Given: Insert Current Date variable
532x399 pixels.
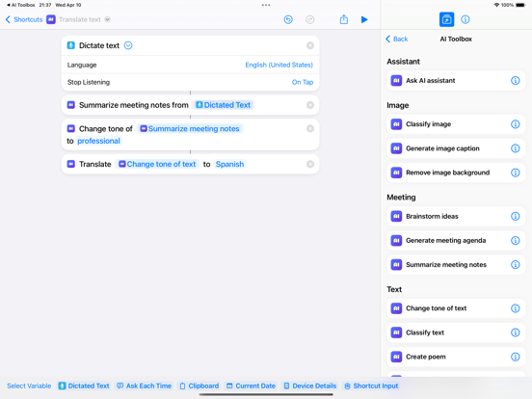Looking at the screenshot, I should click(x=252, y=386).
